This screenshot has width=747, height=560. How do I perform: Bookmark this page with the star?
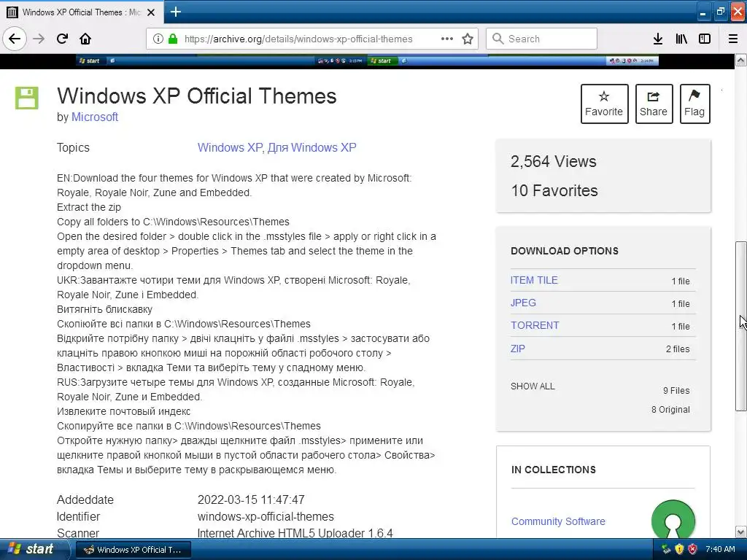click(468, 39)
